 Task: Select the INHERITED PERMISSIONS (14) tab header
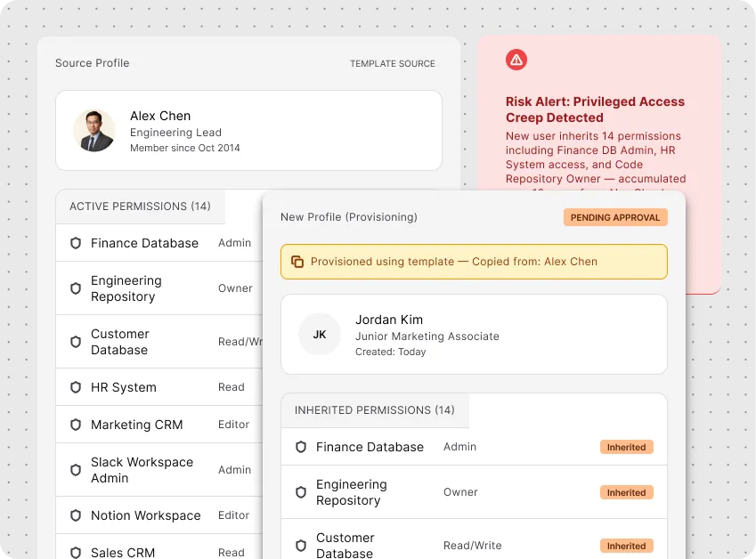point(375,410)
